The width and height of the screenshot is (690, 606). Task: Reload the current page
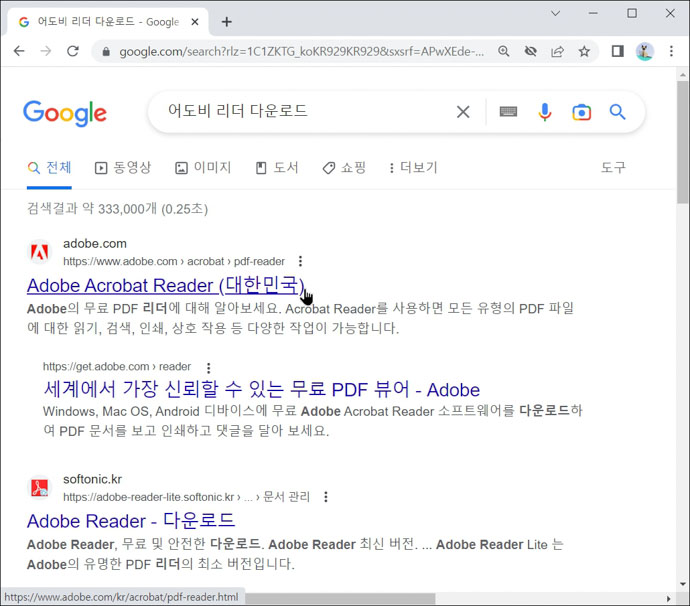tap(73, 51)
